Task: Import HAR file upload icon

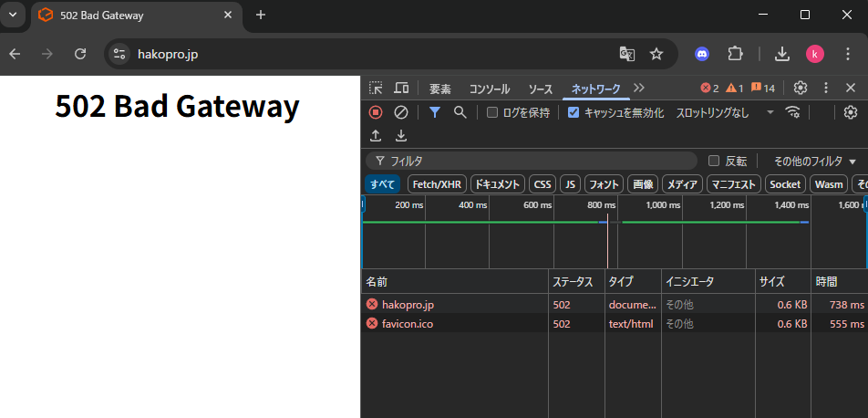Action: coord(376,136)
